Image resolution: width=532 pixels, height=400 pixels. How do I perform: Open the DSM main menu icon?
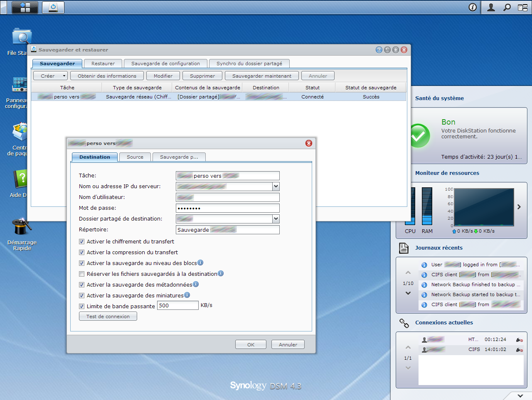(x=25, y=7)
